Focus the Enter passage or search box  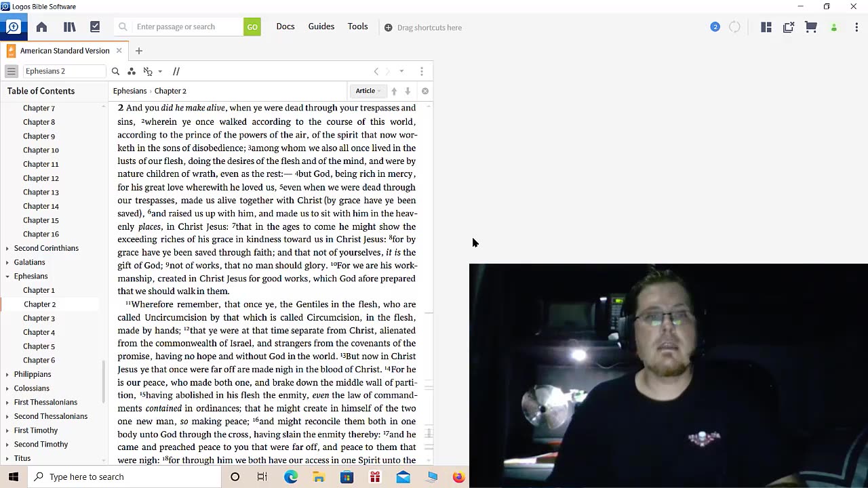click(179, 27)
